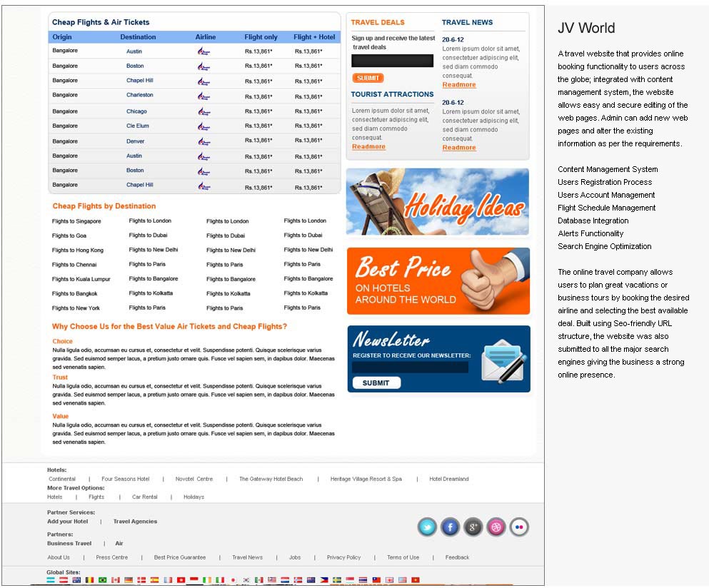Open Readmore under Tourist Attractions
Image resolution: width=709 pixels, height=588 pixels.
pyautogui.click(x=368, y=146)
